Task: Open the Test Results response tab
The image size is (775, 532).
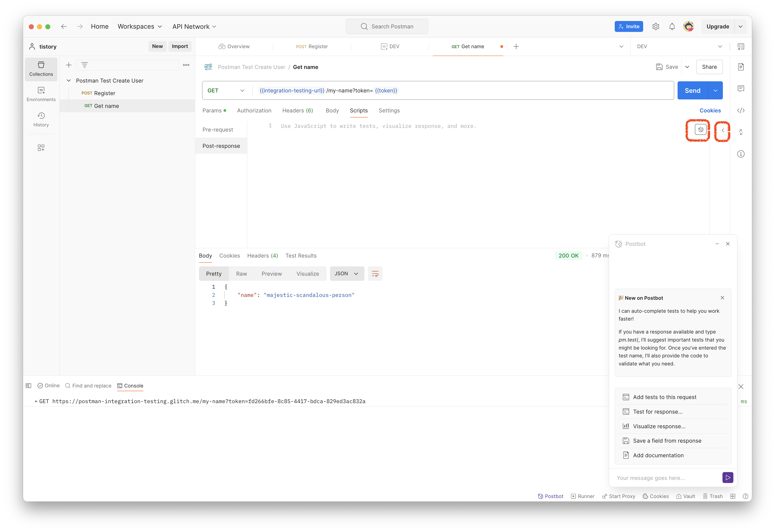Action: tap(301, 256)
